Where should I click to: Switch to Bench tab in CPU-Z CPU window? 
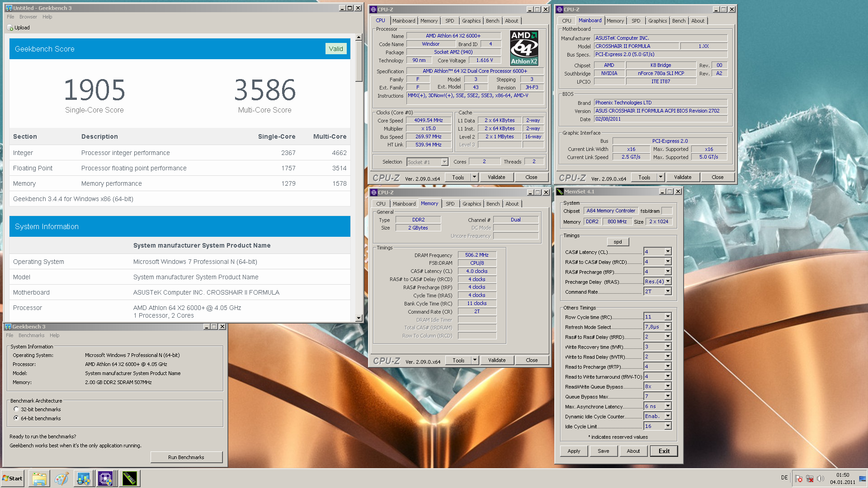click(x=492, y=21)
